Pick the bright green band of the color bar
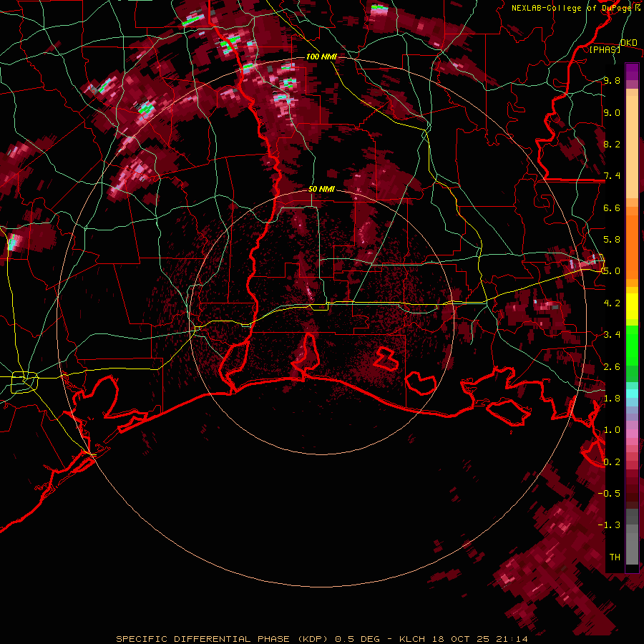This screenshot has width=644, height=644. coord(632,345)
